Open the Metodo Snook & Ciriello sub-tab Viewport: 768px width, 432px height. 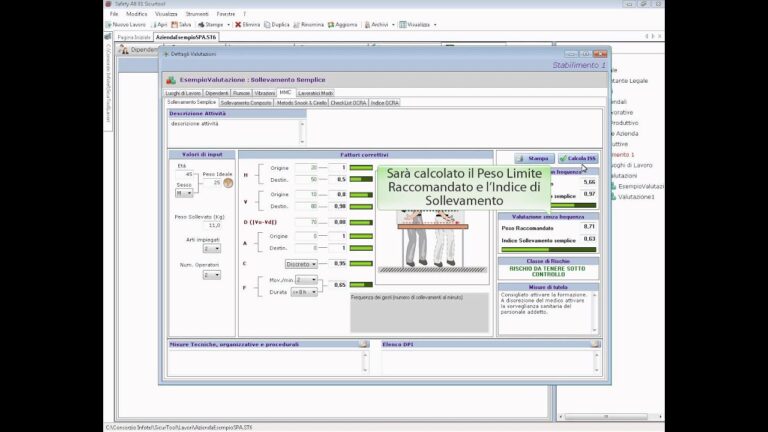301,103
